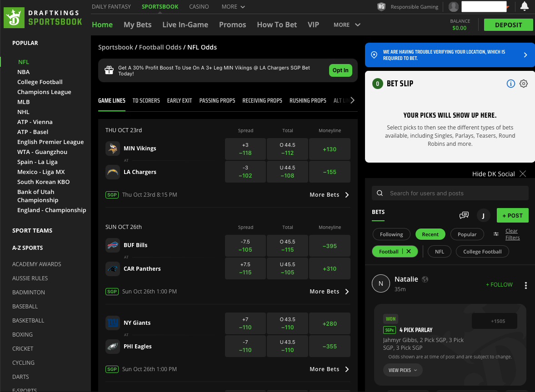This screenshot has width=535, height=392.
Task: Open the notifications bell
Action: tap(524, 7)
